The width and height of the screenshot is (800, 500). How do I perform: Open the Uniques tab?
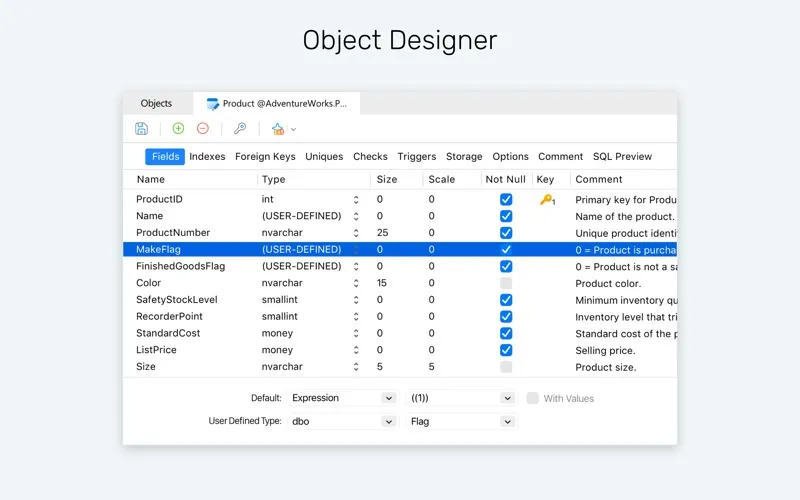pyautogui.click(x=324, y=157)
